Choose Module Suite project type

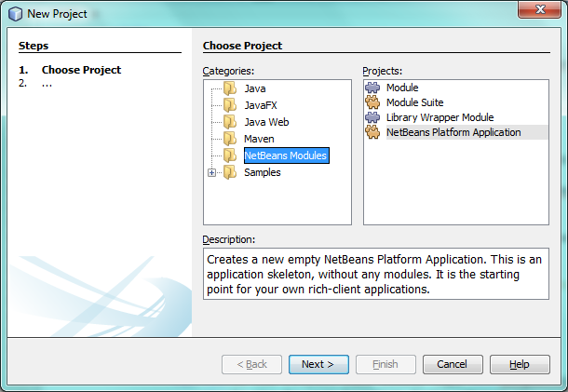(x=414, y=102)
